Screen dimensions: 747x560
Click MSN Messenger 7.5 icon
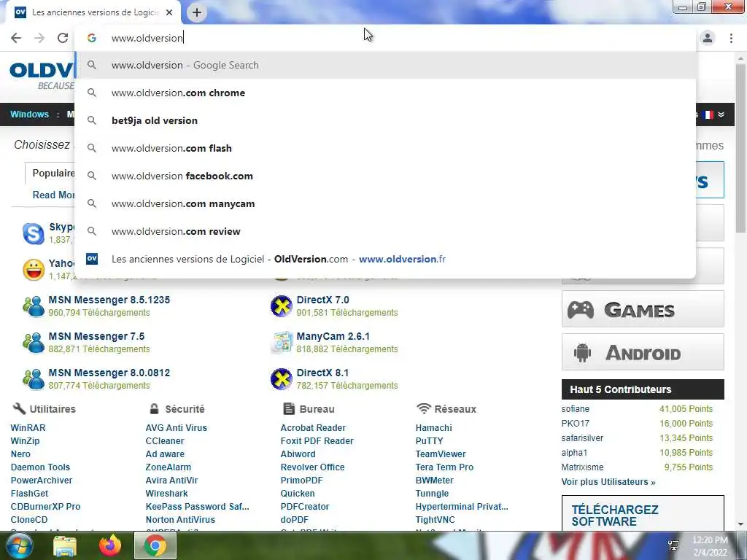click(34, 343)
